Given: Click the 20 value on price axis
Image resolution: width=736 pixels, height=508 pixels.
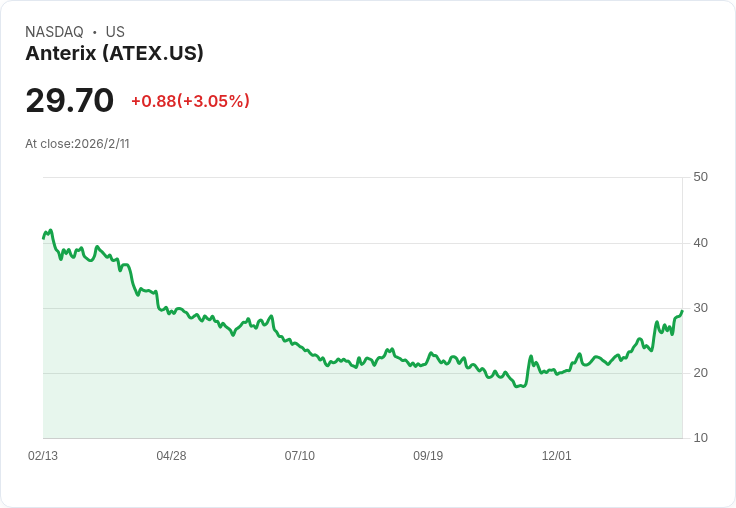Looking at the screenshot, I should [x=700, y=373].
